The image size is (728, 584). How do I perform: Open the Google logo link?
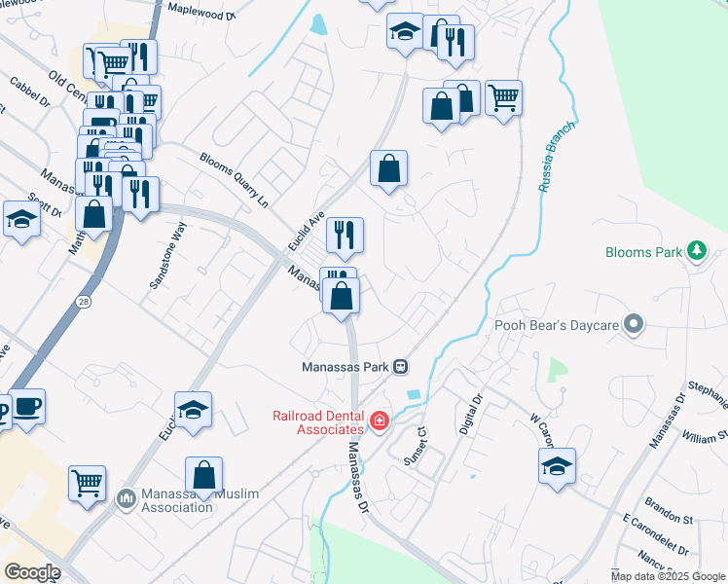32,572
